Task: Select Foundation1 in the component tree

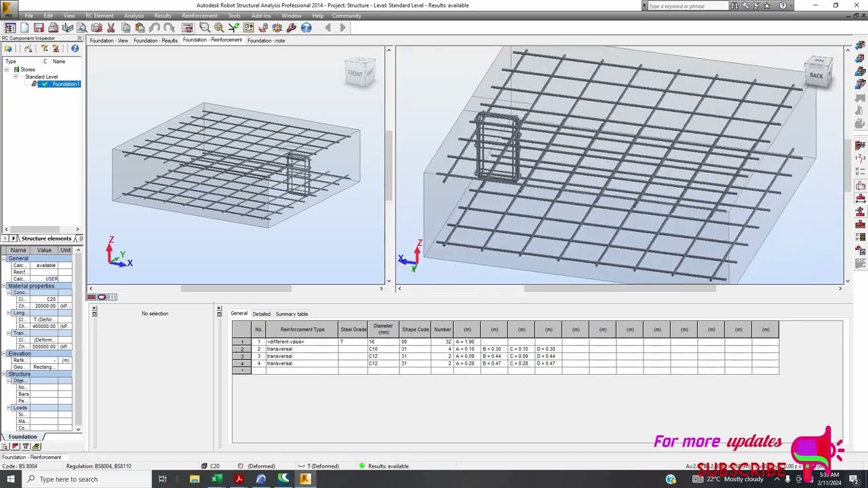Action: 66,84
